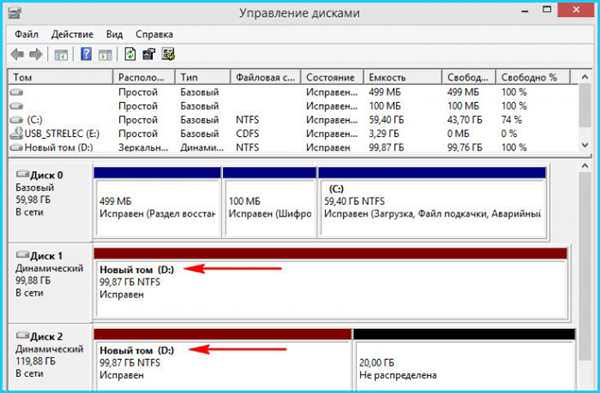Click the Forward arrow toolbar icon
The width and height of the screenshot is (600, 393).
[36, 54]
